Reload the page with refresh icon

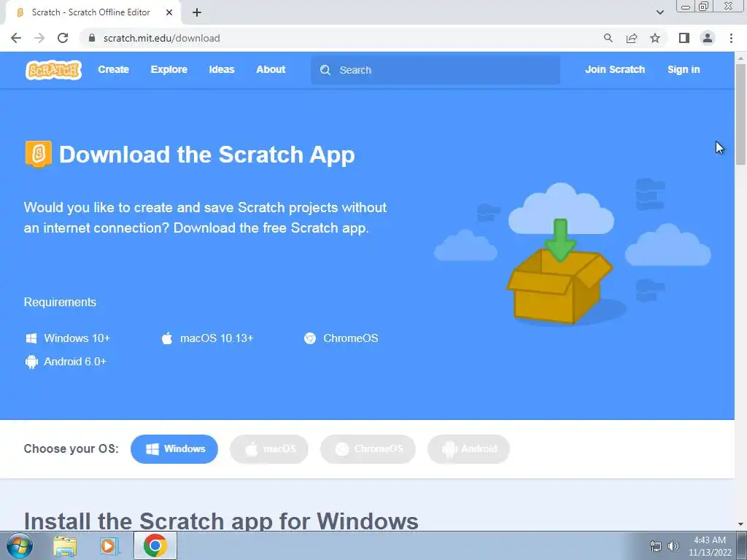coord(63,38)
